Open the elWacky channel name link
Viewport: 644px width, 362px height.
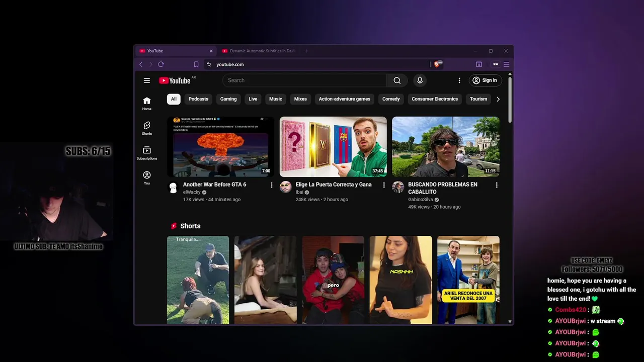click(192, 192)
